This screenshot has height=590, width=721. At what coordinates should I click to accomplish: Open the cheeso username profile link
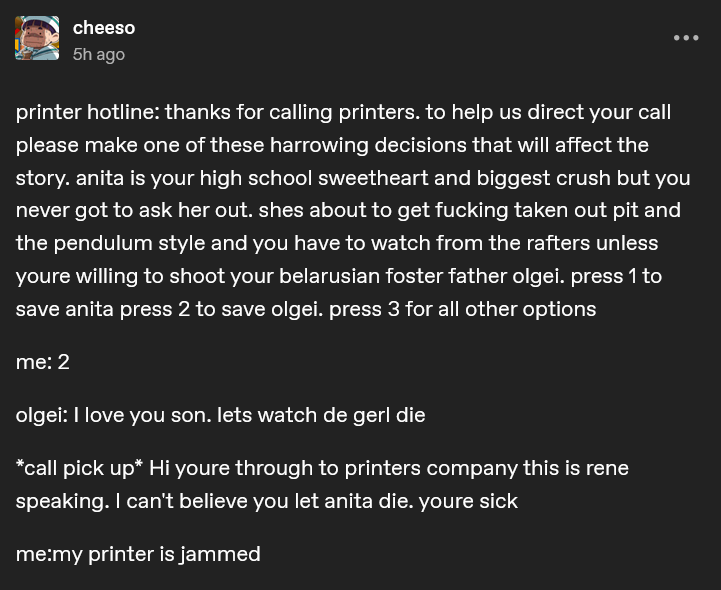tap(104, 28)
